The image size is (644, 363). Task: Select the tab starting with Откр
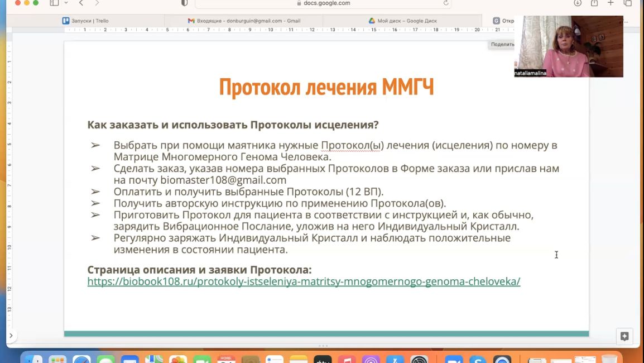point(503,21)
